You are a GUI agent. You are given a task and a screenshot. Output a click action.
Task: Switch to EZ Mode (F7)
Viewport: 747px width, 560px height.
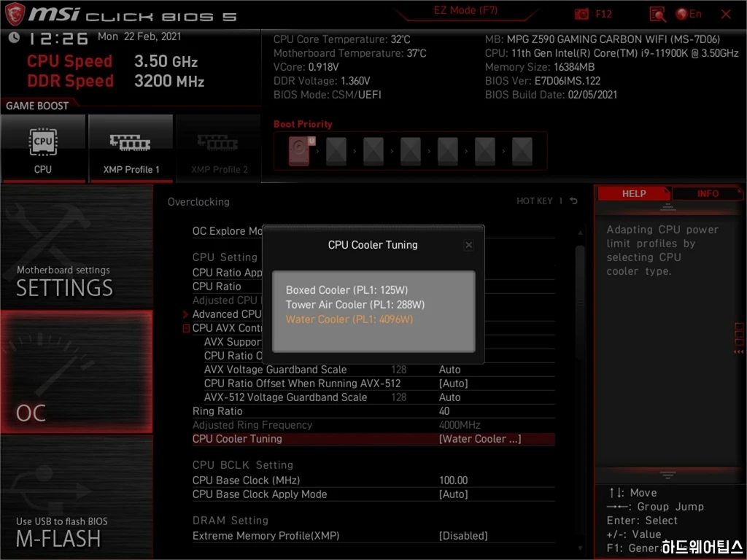tap(465, 10)
